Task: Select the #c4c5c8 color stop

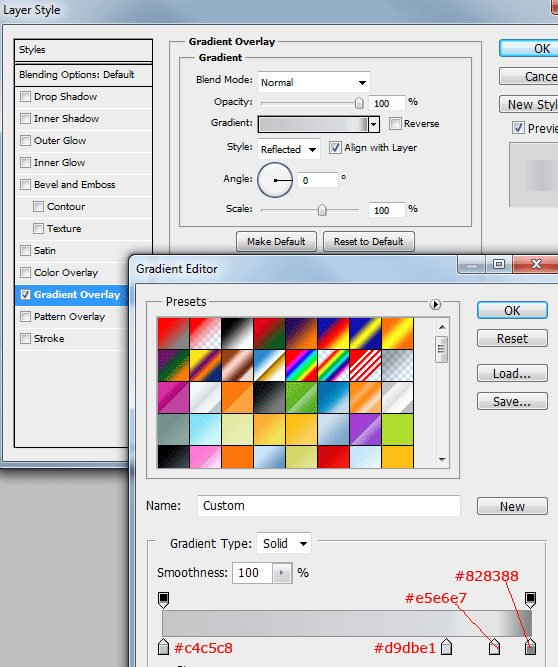Action: [163, 647]
